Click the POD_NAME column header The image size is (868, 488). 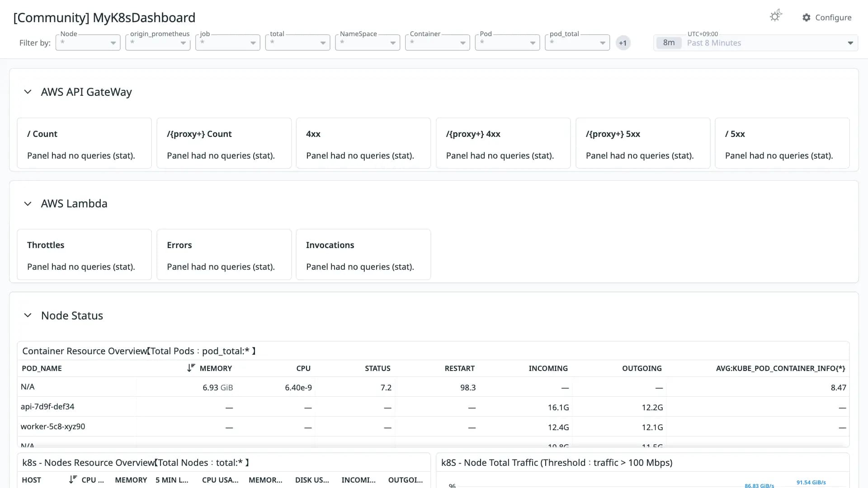[x=42, y=368]
